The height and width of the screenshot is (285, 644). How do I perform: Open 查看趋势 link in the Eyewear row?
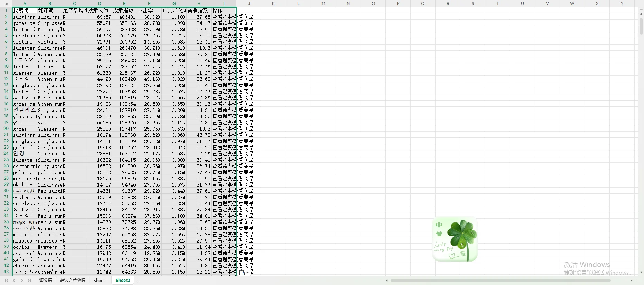click(223, 247)
